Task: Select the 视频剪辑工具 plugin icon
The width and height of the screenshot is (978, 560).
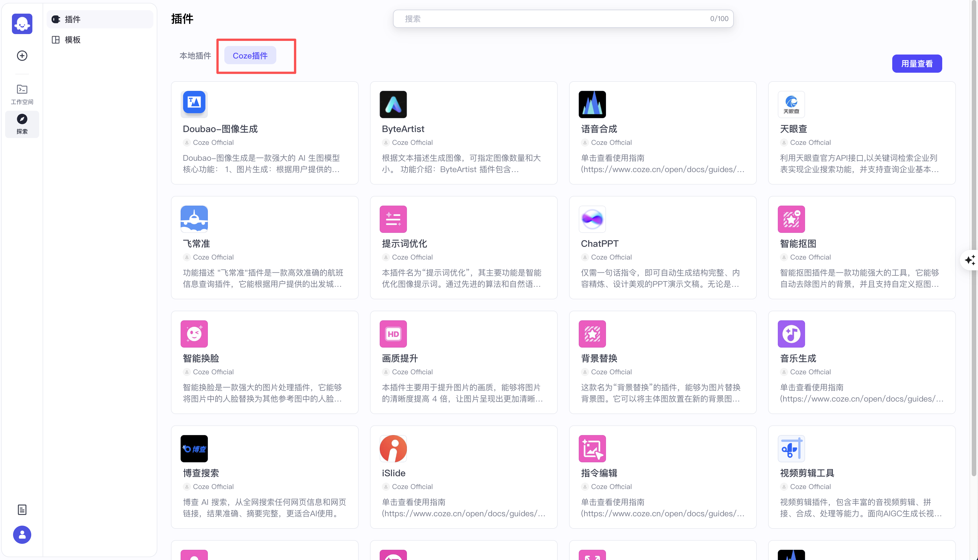Action: pyautogui.click(x=791, y=448)
